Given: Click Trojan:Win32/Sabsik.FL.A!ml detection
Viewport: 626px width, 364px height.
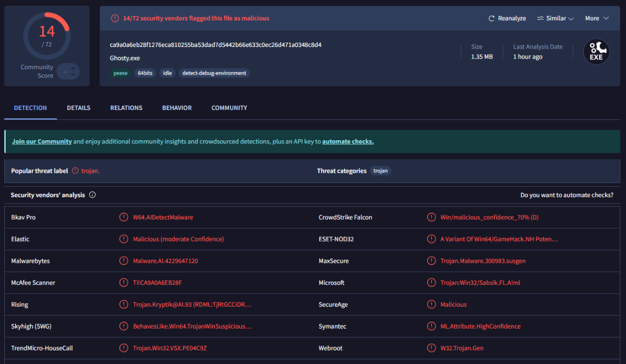Looking at the screenshot, I should (480, 283).
